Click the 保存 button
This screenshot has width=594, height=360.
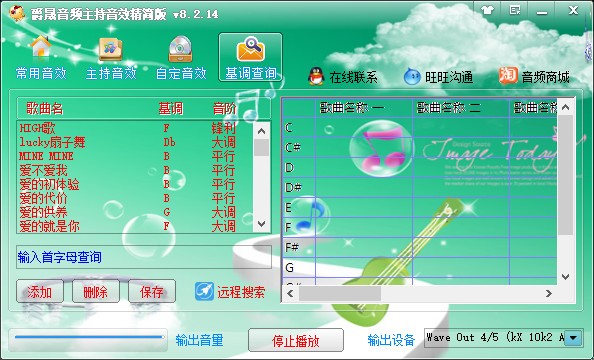152,291
